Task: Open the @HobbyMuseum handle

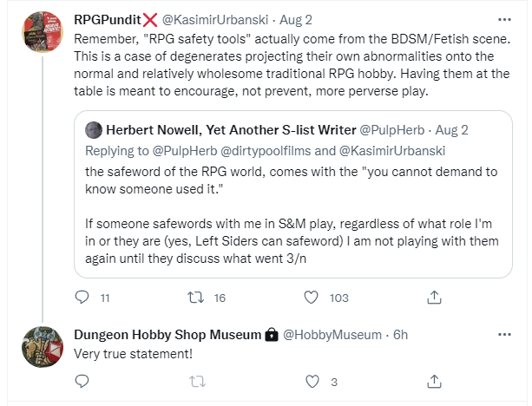Action: point(332,334)
